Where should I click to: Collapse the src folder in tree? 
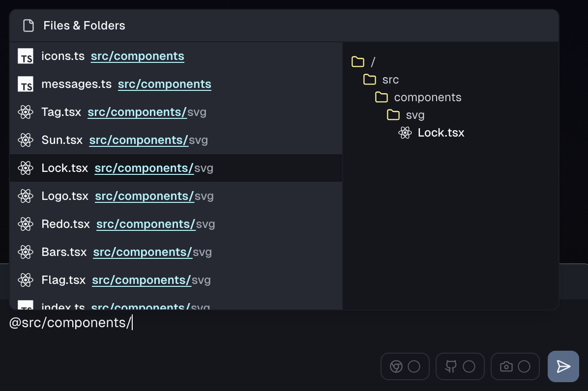pyautogui.click(x=369, y=80)
